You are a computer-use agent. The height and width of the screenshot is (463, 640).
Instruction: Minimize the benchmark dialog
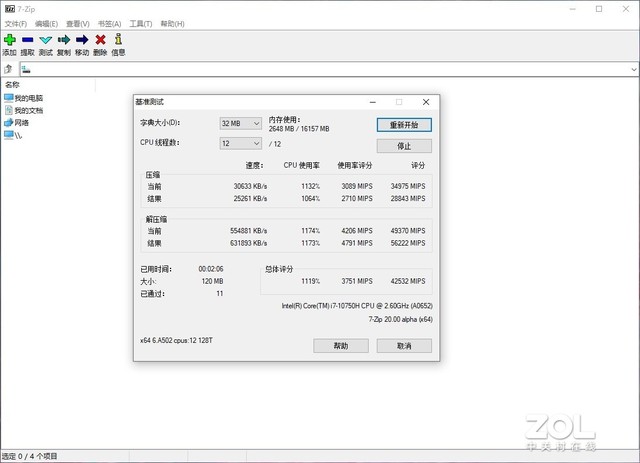point(373,102)
